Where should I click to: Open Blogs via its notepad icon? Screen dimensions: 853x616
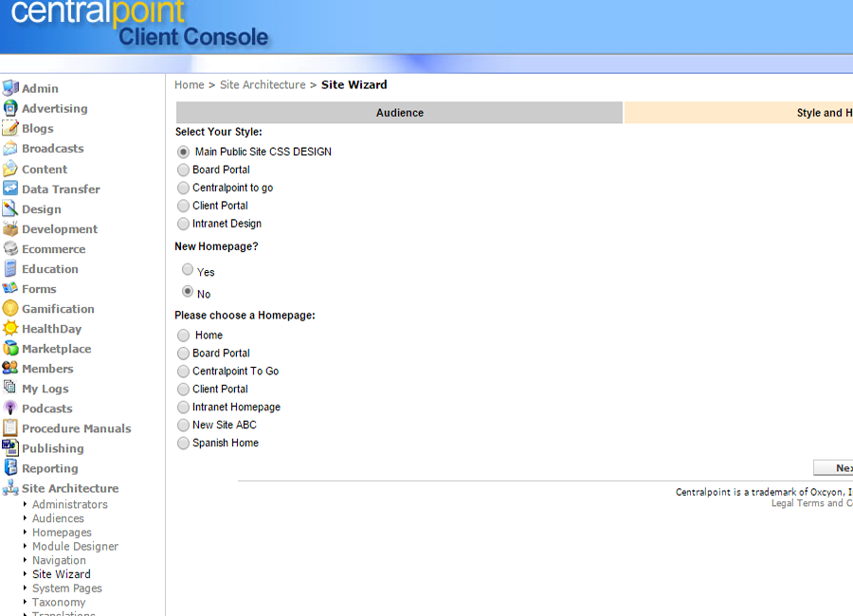10,128
